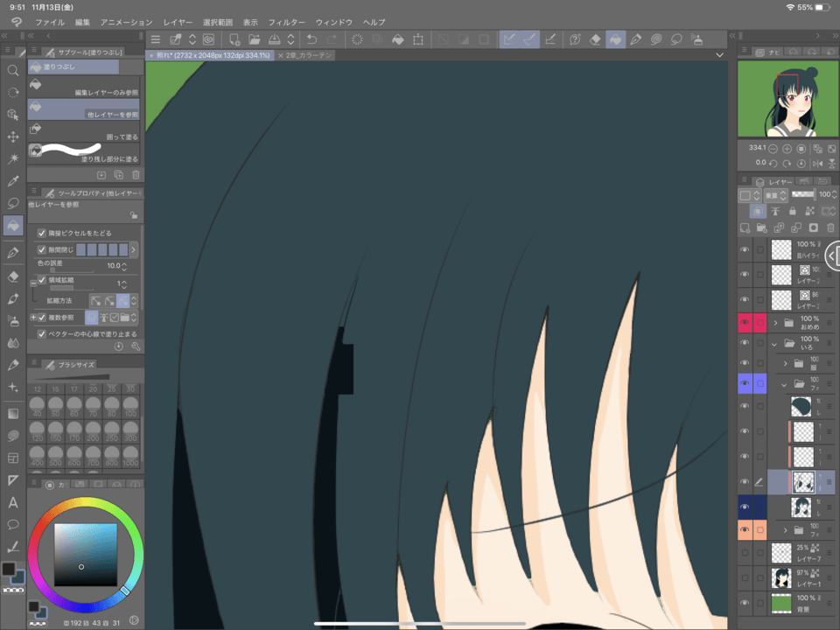Viewport: 840px width, 630px height.
Task: Expand the おめめ layer folder
Action: (774, 323)
